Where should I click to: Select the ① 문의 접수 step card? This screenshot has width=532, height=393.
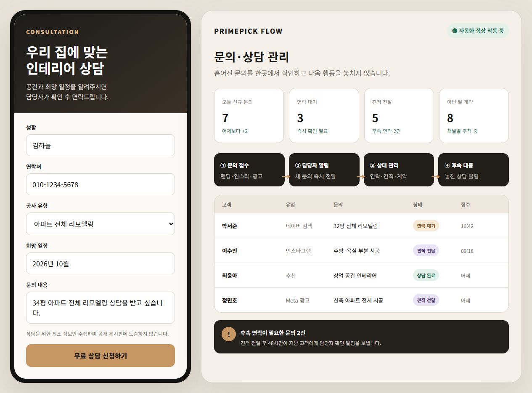pyautogui.click(x=249, y=170)
